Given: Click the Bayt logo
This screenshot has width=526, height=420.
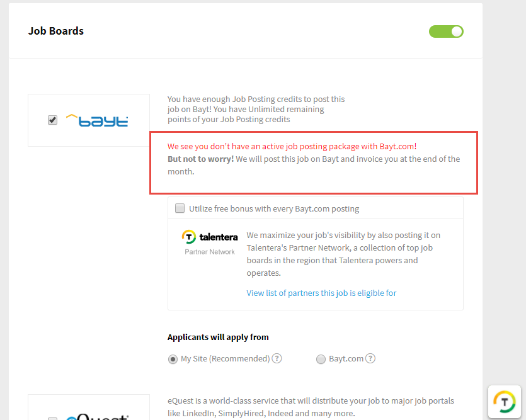Looking at the screenshot, I should [x=97, y=120].
